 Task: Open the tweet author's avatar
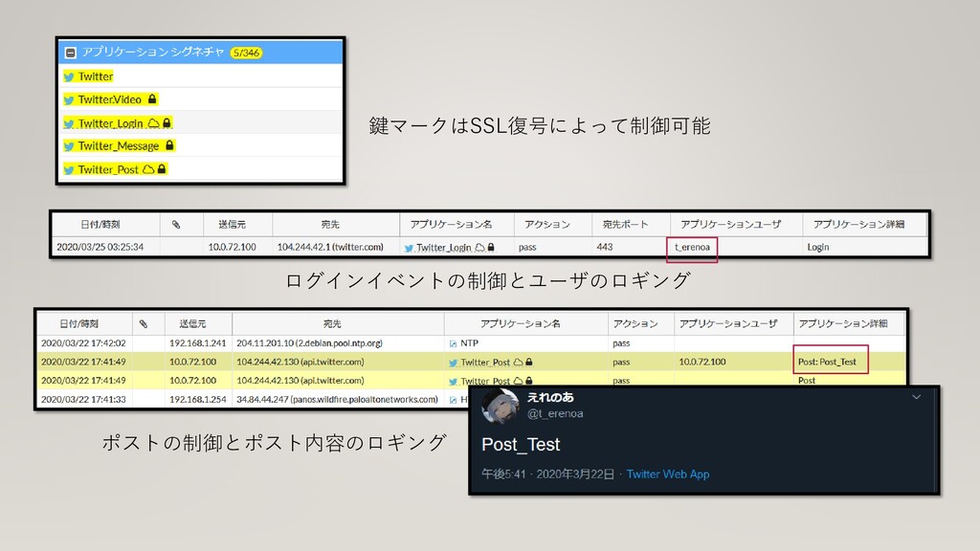coord(501,406)
